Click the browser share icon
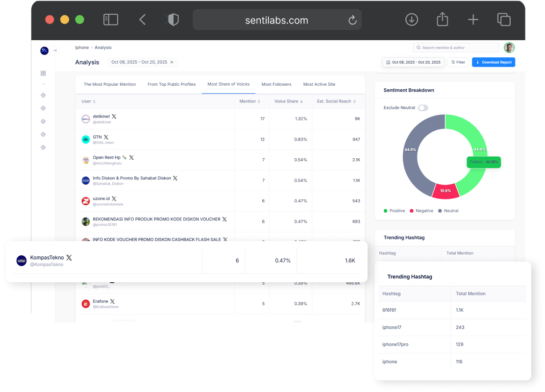 tap(442, 20)
